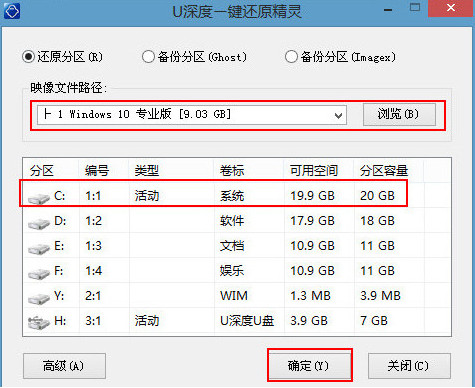
Task: Sort by the 分区容量 column header
Action: point(384,171)
